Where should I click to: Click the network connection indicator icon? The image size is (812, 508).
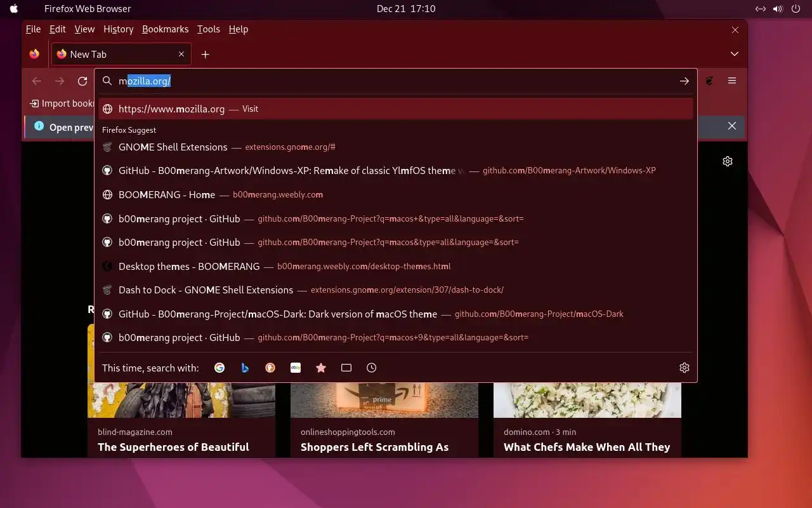point(761,9)
